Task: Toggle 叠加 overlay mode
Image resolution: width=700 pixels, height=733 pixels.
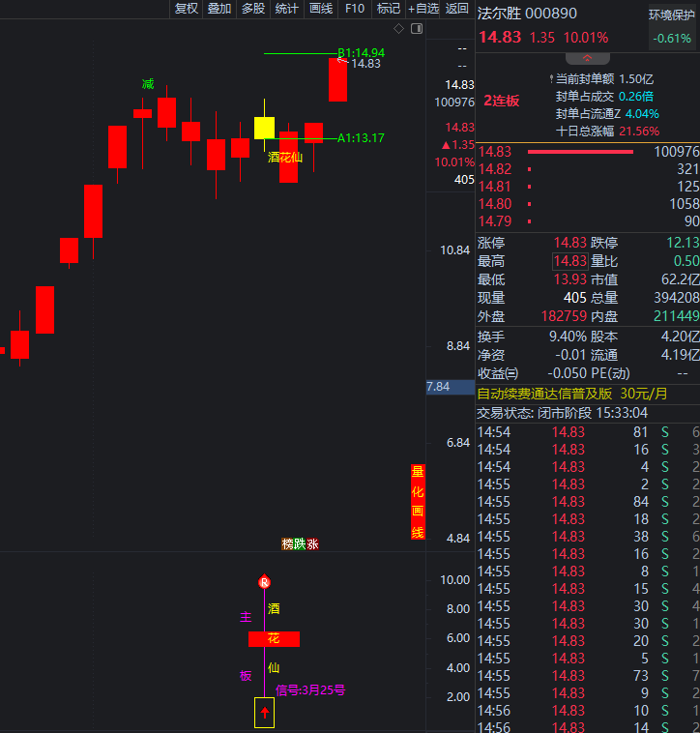Action: click(219, 9)
